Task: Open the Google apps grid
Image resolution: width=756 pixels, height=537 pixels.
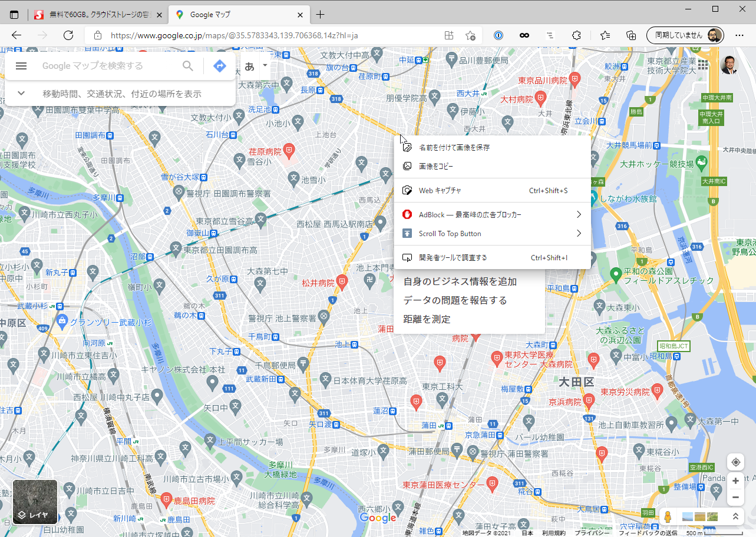Action: 703,64
